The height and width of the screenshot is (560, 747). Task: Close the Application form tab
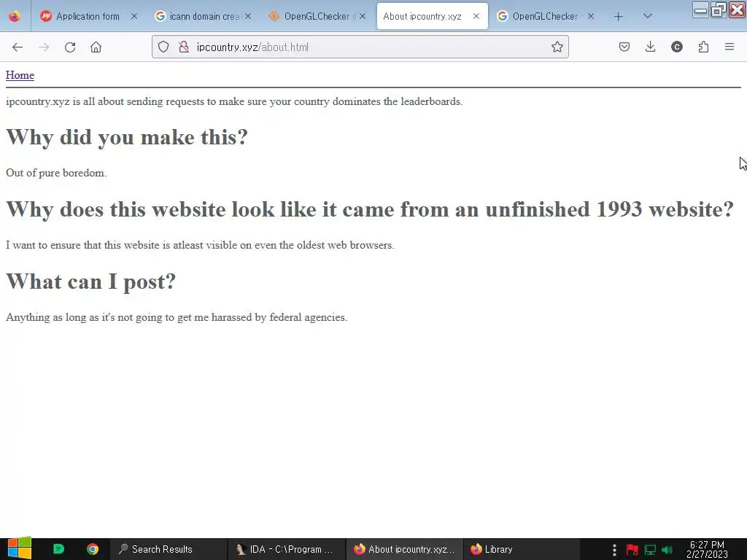pos(134,16)
